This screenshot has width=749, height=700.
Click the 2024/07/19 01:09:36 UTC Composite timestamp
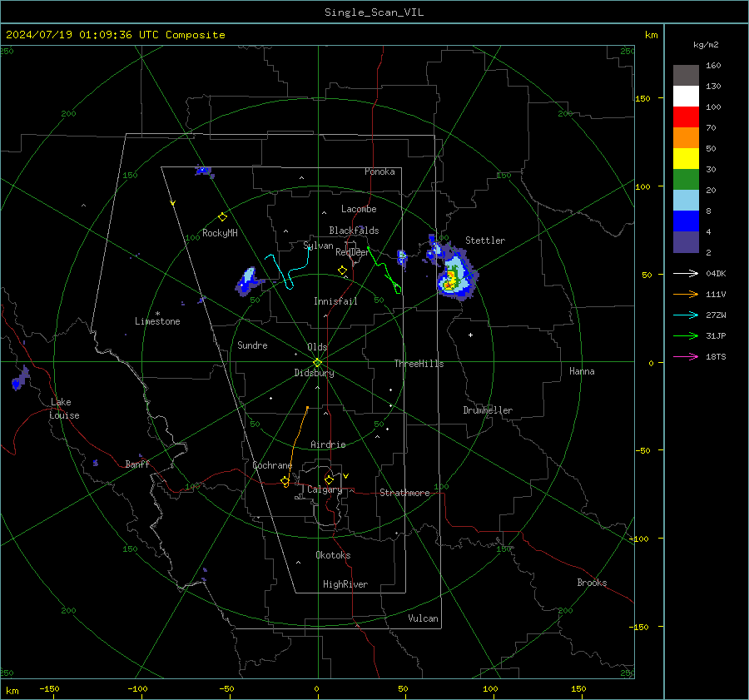(115, 35)
